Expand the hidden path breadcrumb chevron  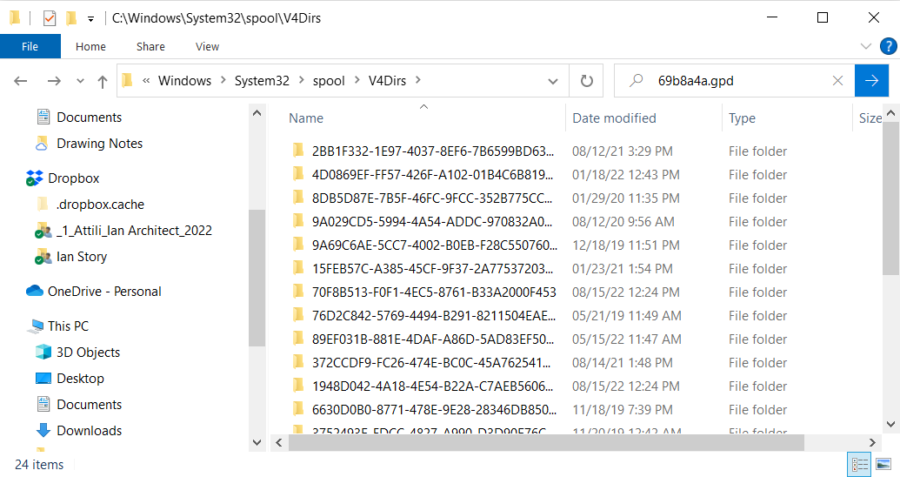(146, 81)
